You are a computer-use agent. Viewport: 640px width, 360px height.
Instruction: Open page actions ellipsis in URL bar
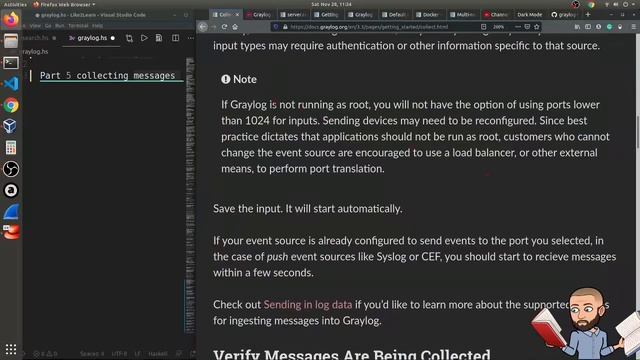[x=518, y=27]
